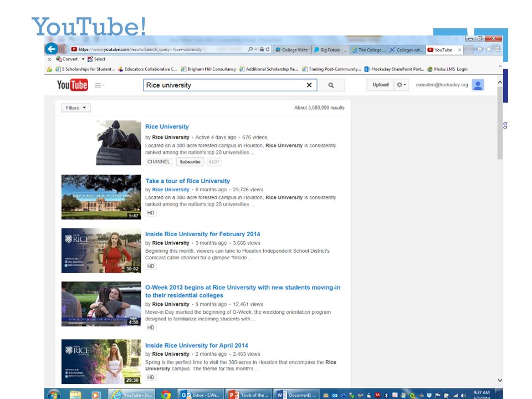
Task: Click the 4,037 subscriber count badge
Action: (x=214, y=162)
